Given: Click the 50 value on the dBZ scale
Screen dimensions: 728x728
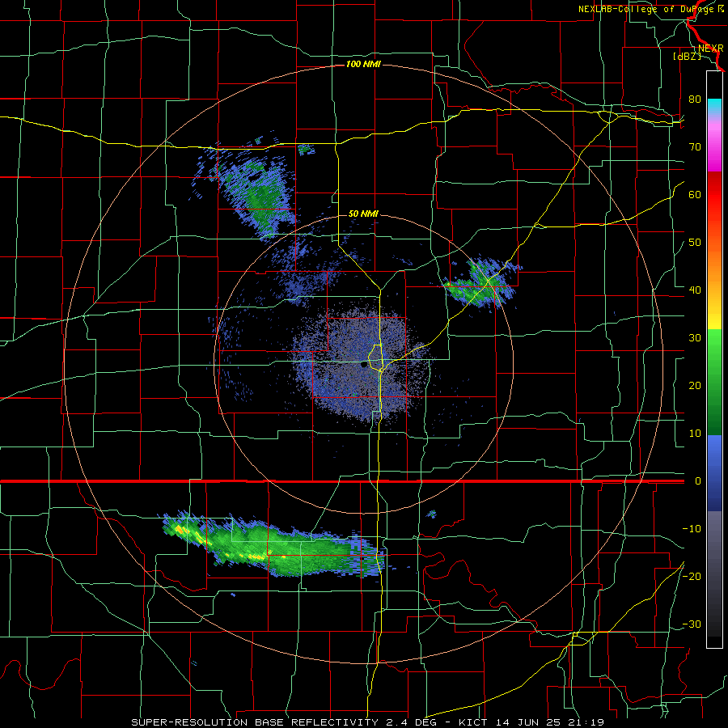Looking at the screenshot, I should point(695,243).
